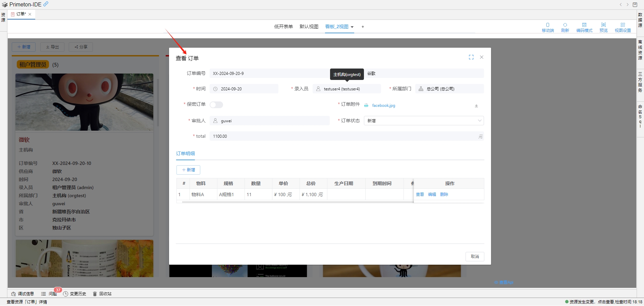
Task: Click the 刷新 refresh icon
Action: 565,27
